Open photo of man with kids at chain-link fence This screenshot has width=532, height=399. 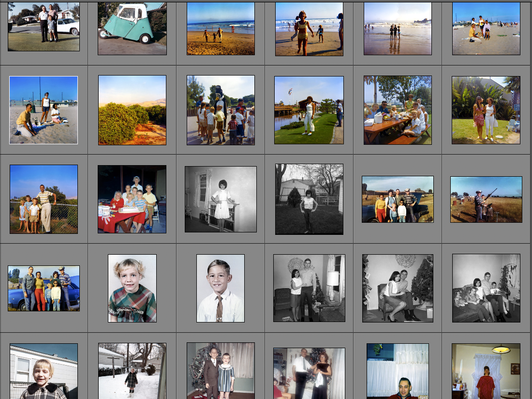click(x=44, y=199)
